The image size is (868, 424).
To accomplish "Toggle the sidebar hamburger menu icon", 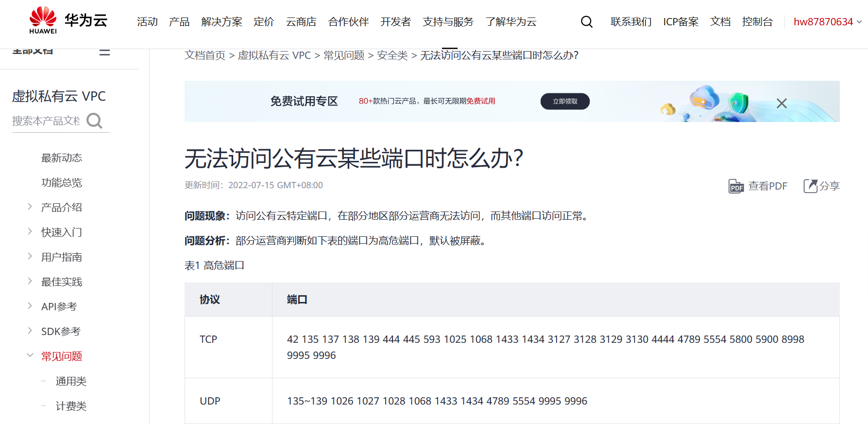I will click(x=104, y=52).
